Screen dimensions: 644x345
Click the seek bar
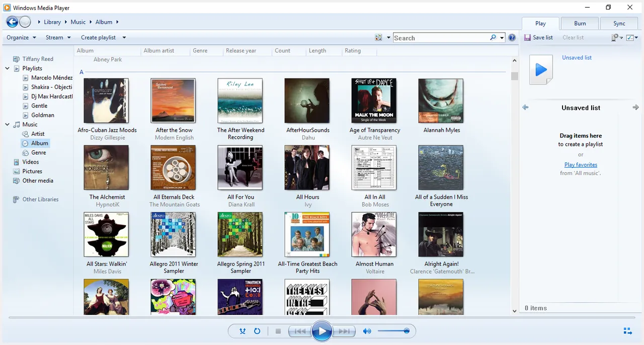click(x=322, y=317)
